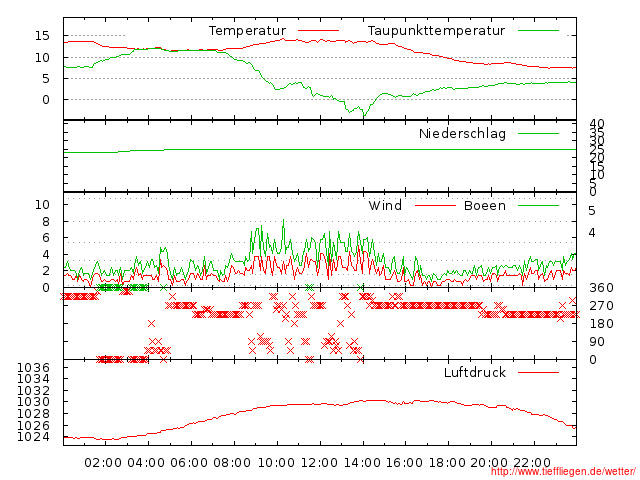Click the 1032 pressure axis label
Viewport: 640px width, 480px height.
(33, 391)
